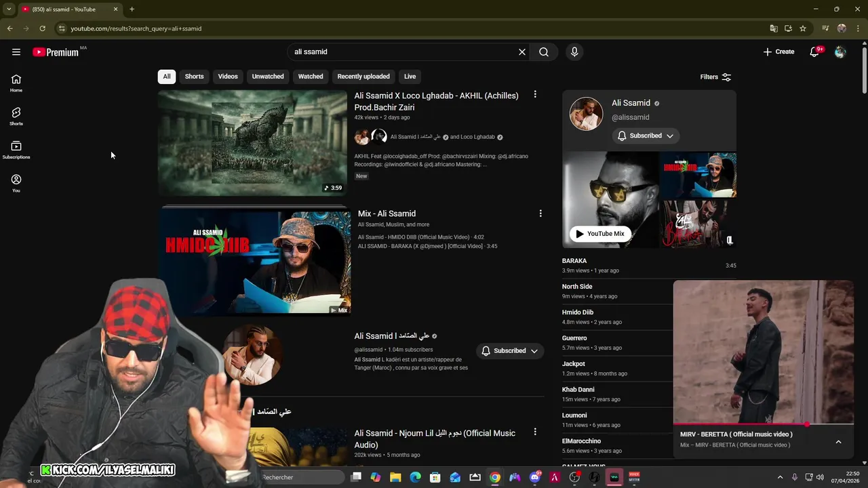Click Chrome translate page icon
This screenshot has height=488, width=868.
pyautogui.click(x=774, y=28)
